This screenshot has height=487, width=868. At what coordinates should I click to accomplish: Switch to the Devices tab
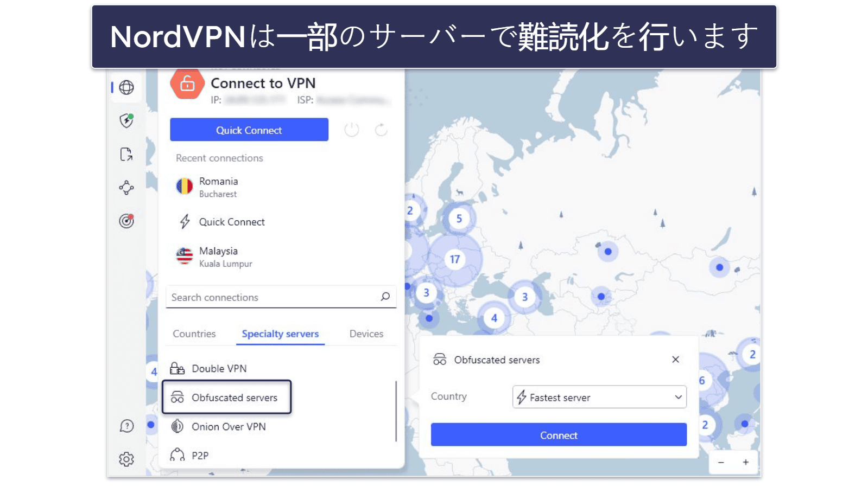(366, 334)
